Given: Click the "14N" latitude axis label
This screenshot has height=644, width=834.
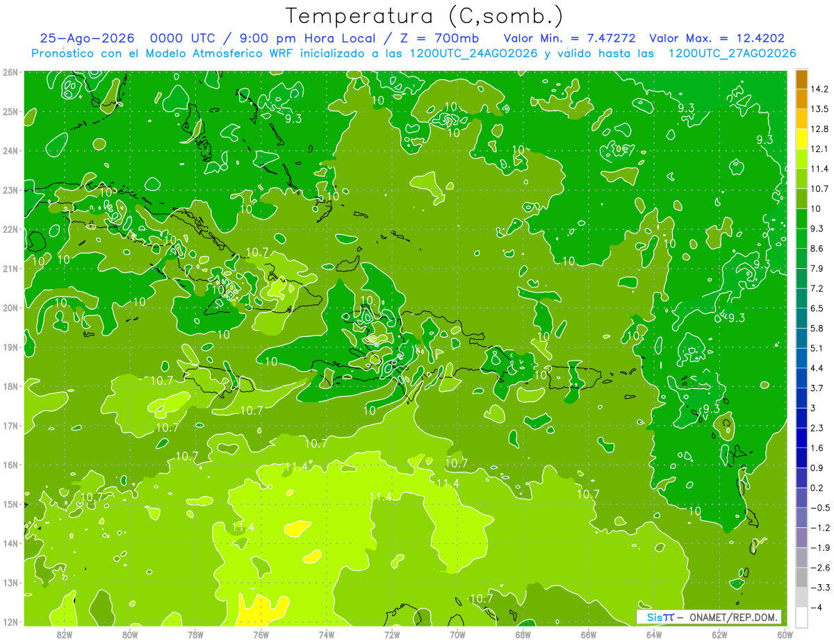Looking at the screenshot, I should point(10,543).
